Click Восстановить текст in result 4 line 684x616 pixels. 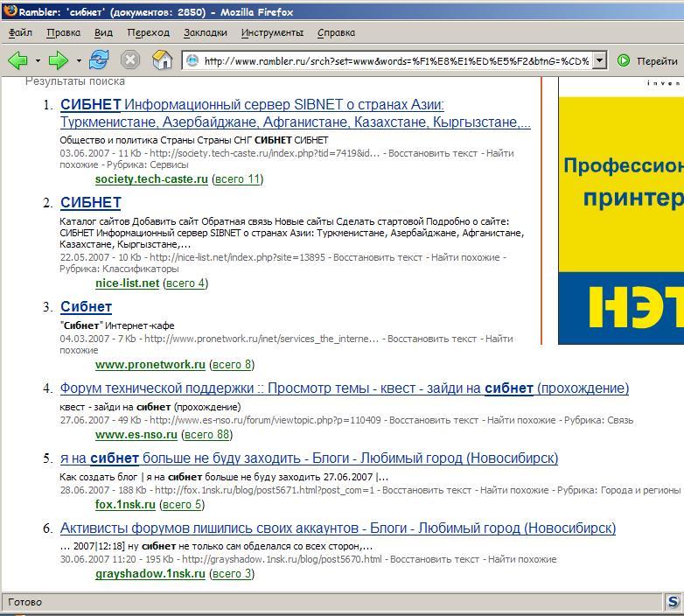434,421
